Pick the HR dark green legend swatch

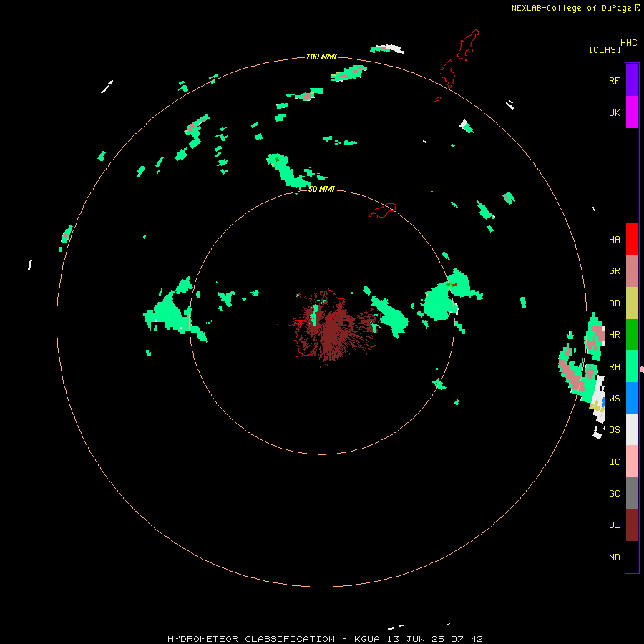[632, 335]
